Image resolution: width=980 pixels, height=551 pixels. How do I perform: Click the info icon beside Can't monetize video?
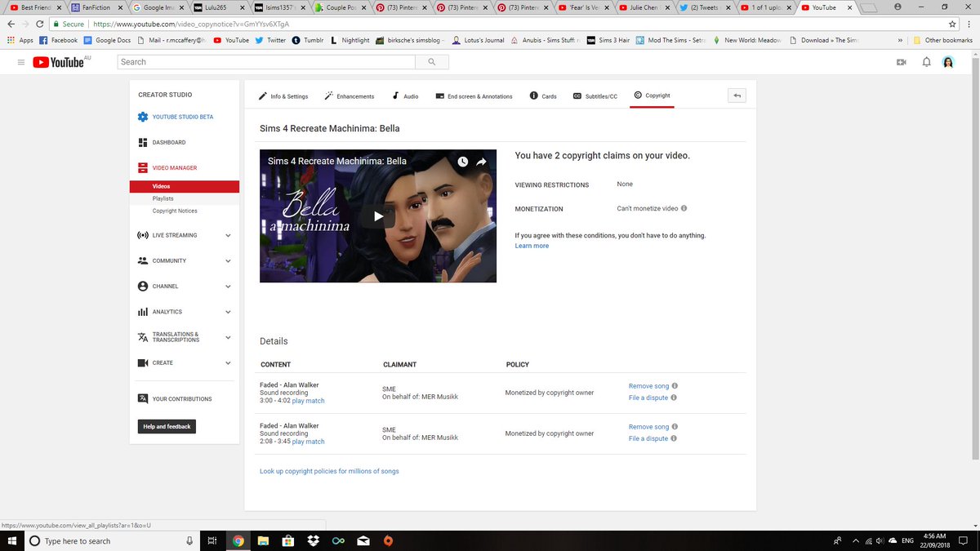tap(684, 208)
